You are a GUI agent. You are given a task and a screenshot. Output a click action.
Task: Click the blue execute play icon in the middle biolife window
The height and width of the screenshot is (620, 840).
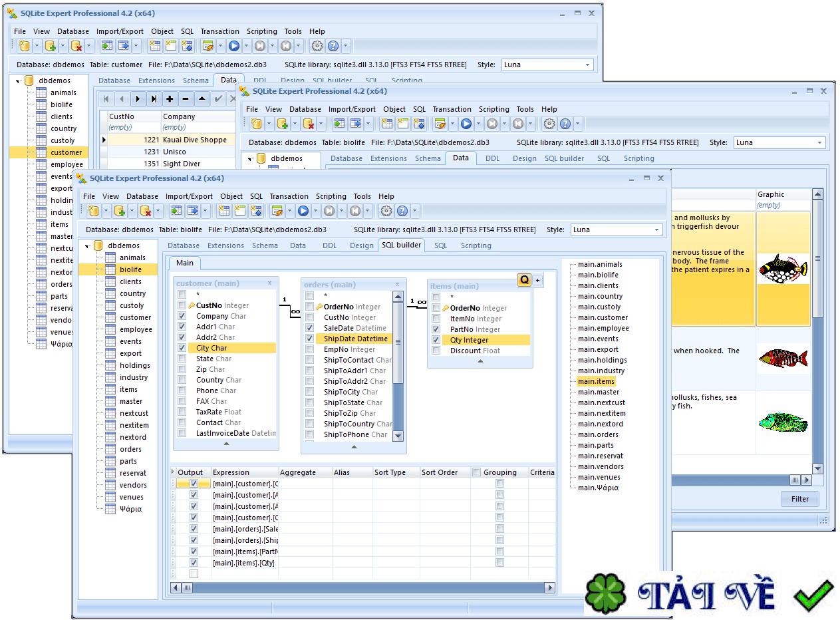coord(466,124)
